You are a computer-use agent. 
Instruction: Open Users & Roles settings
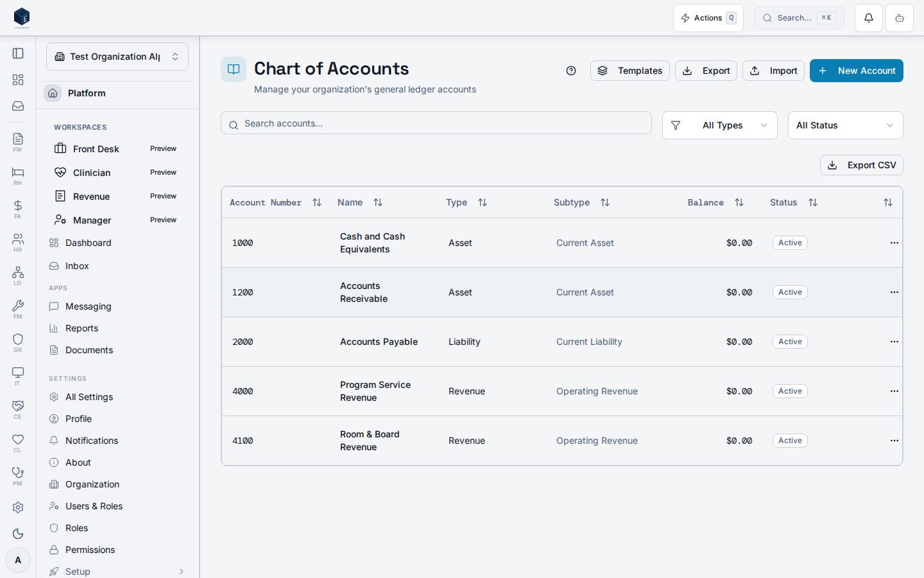117,506
